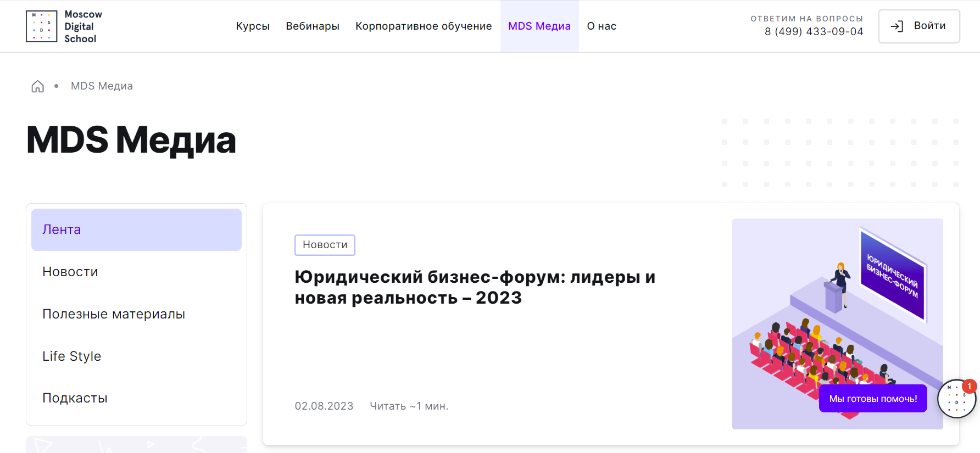980x453 pixels.
Task: Click the Moscow Digital School logo
Action: (x=64, y=26)
